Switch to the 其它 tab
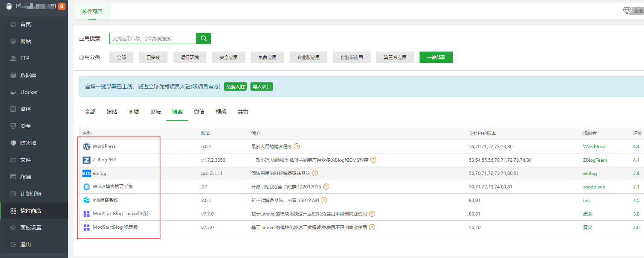This screenshot has width=644, height=258. pos(243,112)
